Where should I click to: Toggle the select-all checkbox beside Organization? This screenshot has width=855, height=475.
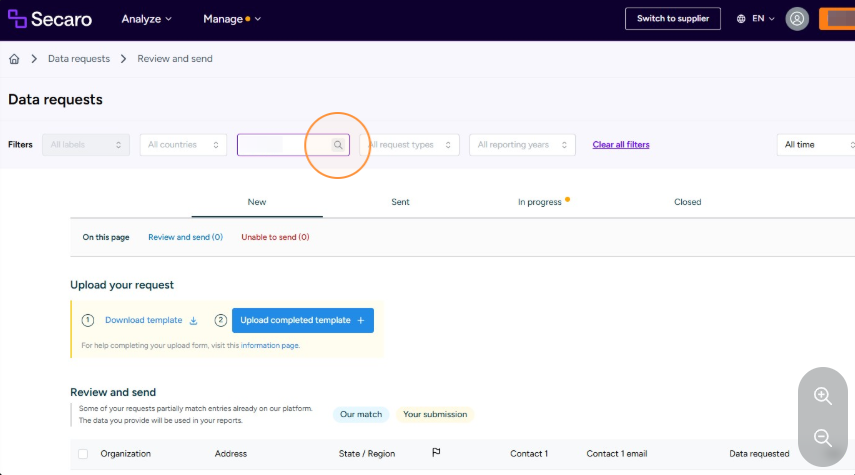[83, 454]
